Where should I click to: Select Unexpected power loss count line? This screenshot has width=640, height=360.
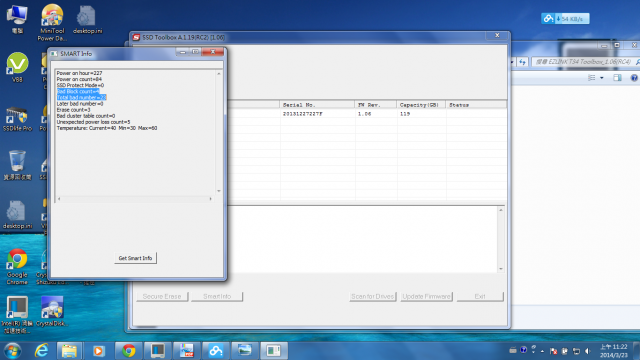(x=93, y=122)
